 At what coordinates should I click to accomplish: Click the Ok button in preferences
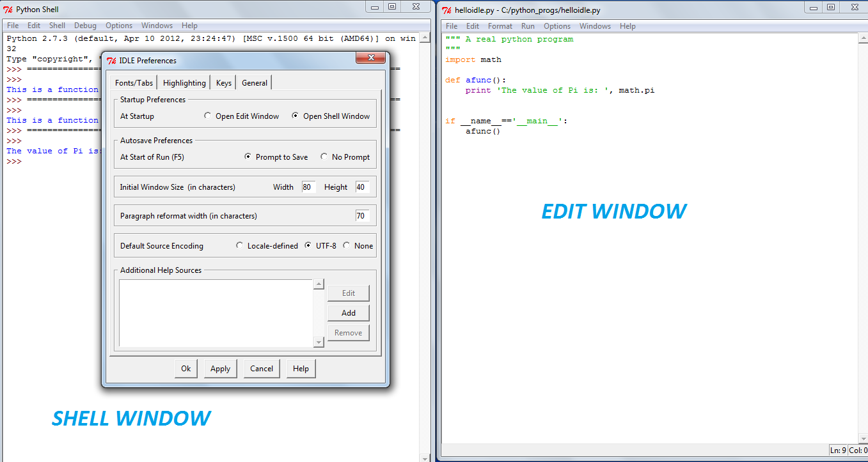pyautogui.click(x=185, y=369)
